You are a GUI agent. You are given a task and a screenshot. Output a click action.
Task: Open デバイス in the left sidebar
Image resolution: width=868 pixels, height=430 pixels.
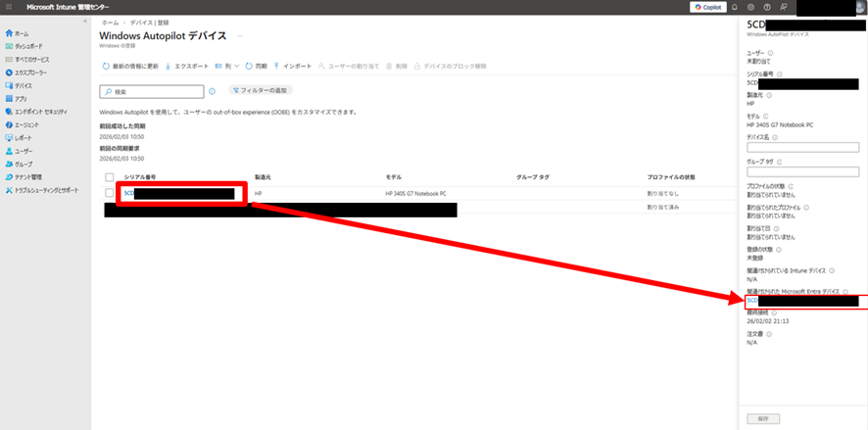(24, 85)
